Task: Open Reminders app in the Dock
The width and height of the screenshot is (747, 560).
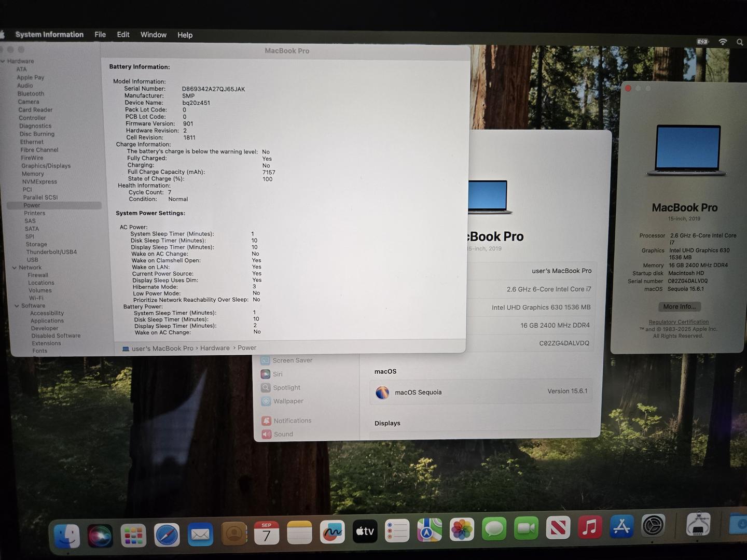Action: click(397, 531)
